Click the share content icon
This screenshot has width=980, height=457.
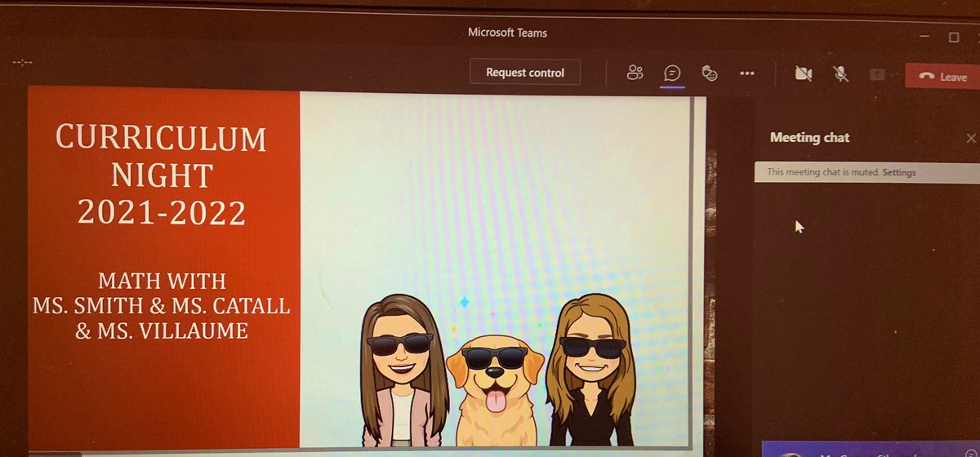876,74
